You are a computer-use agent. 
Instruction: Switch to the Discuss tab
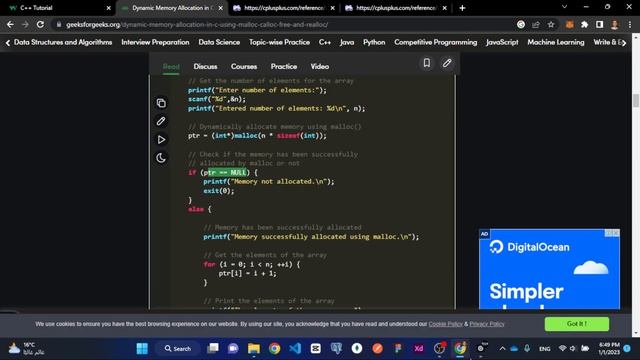point(205,67)
